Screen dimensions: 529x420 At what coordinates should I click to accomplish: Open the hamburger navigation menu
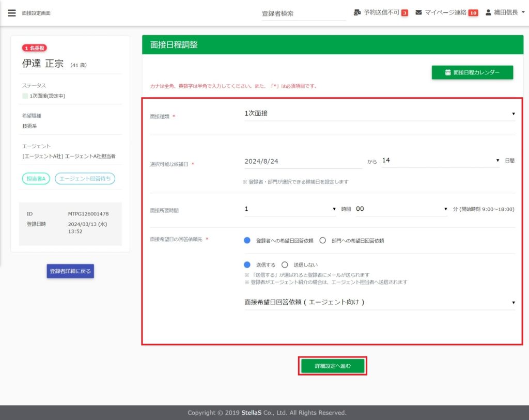click(x=12, y=13)
